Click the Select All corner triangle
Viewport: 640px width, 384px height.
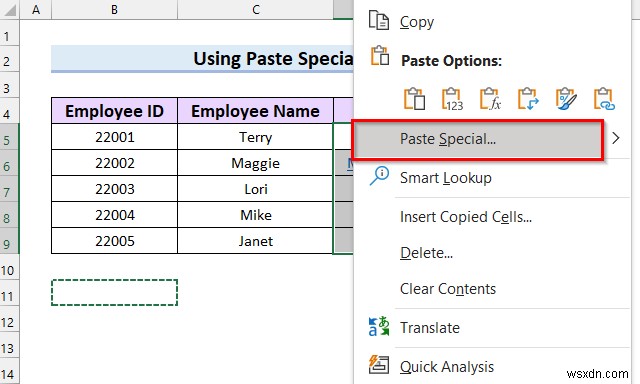pyautogui.click(x=10, y=10)
